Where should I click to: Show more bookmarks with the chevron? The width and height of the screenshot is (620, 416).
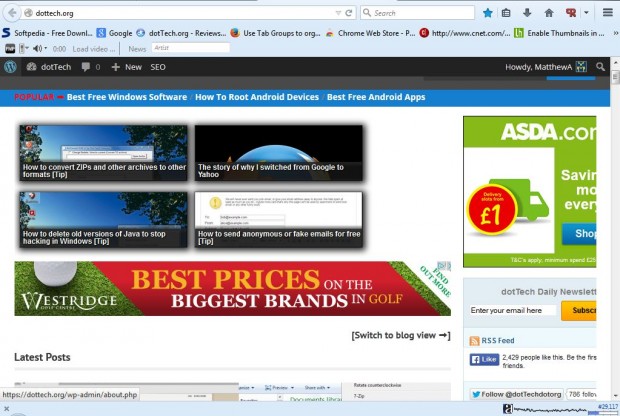click(616, 33)
